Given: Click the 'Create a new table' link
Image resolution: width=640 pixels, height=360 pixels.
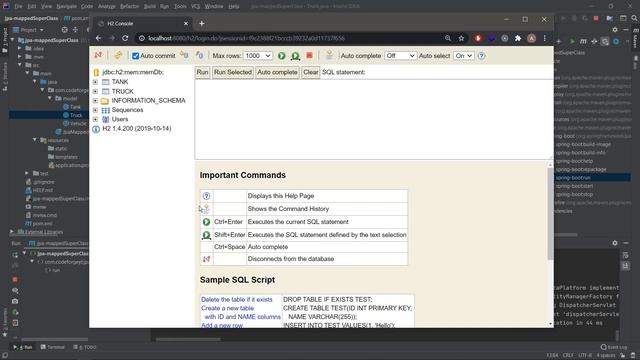Looking at the screenshot, I should pyautogui.click(x=227, y=308).
